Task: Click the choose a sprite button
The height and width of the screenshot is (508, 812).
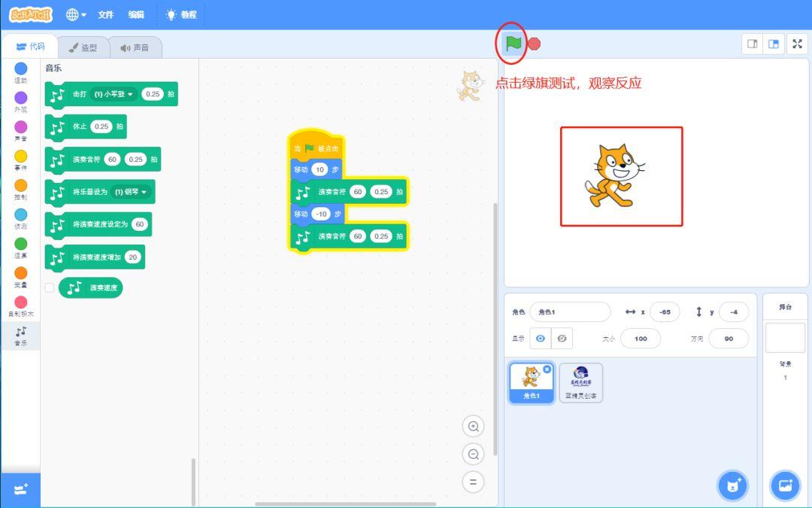Action: (x=733, y=485)
